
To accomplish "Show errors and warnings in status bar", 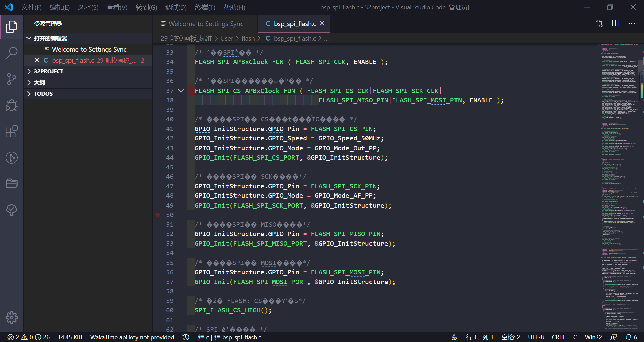I will 29,337.
